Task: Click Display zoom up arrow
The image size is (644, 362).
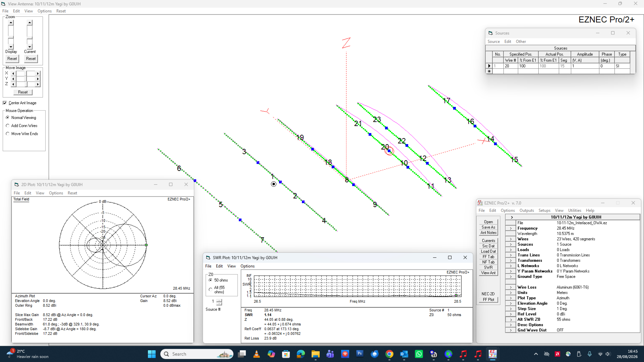Action: click(x=11, y=22)
